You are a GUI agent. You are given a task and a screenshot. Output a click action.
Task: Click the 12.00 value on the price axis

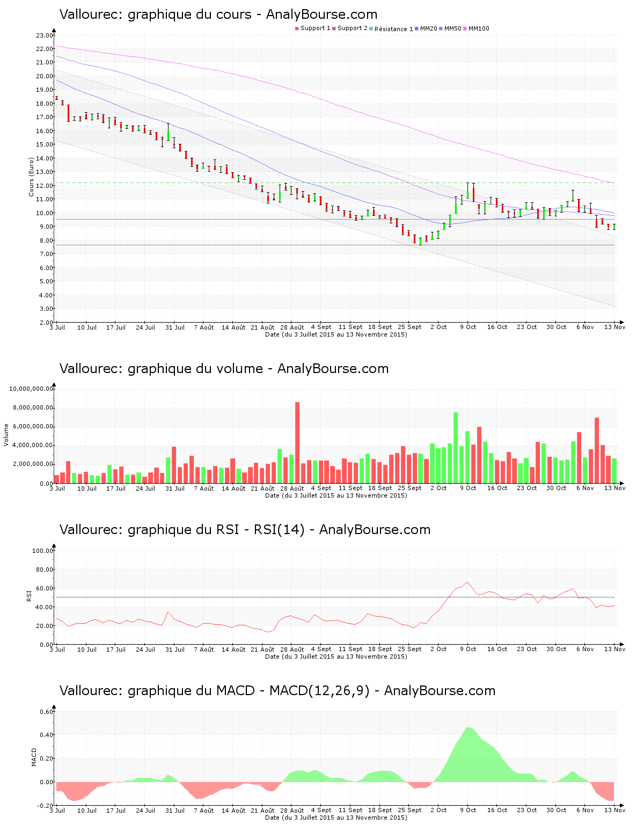[x=45, y=186]
